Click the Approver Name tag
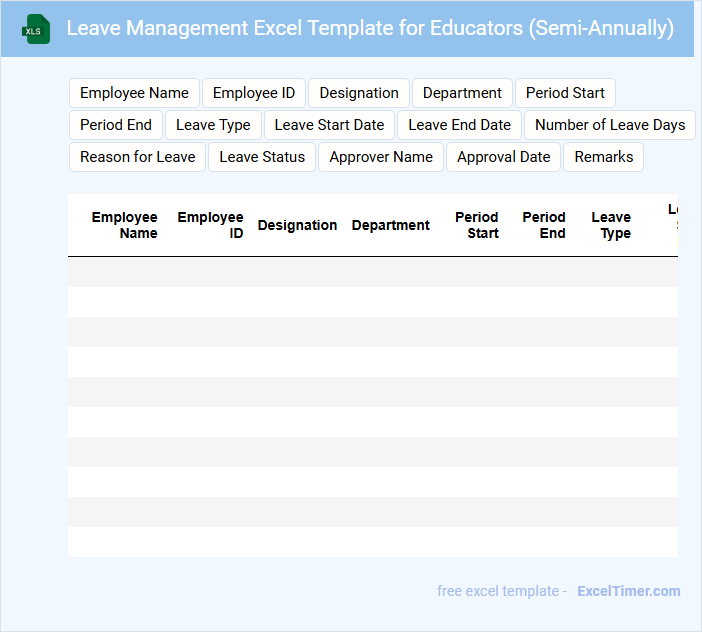Viewport: 702px width, 632px height. (x=381, y=157)
